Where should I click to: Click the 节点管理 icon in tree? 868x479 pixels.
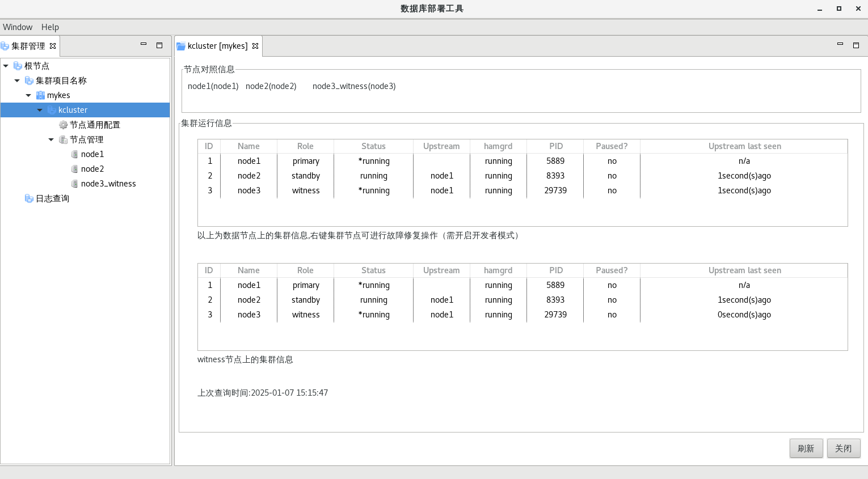tap(63, 139)
